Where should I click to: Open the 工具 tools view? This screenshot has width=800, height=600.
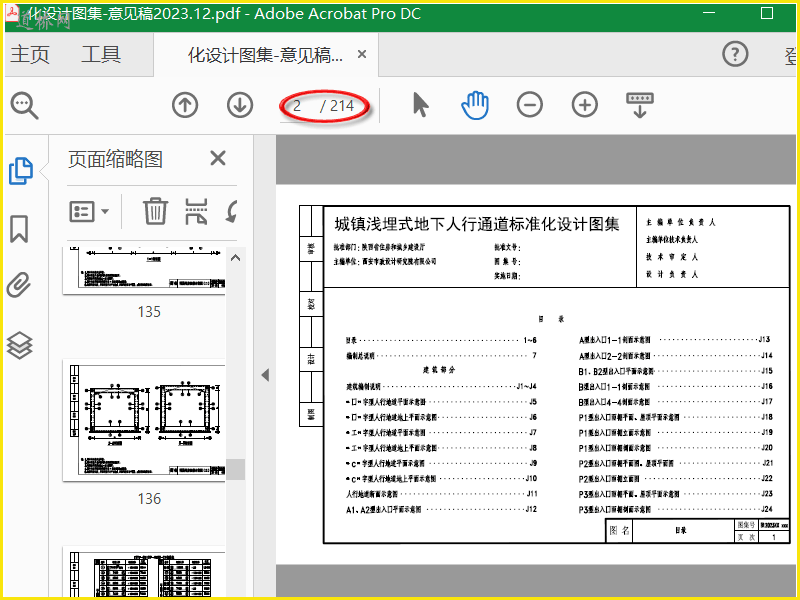point(101,54)
